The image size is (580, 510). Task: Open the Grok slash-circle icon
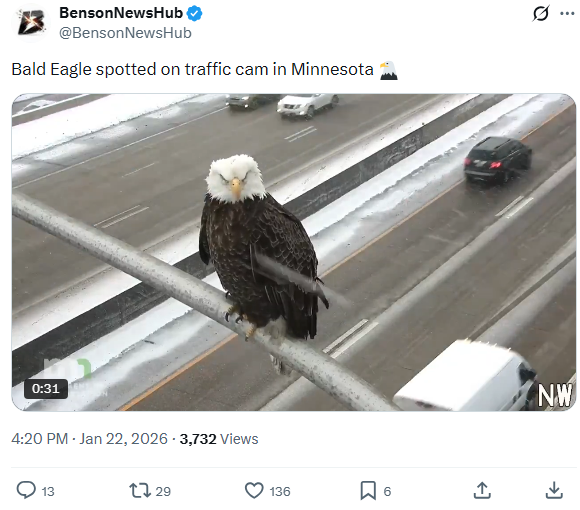coord(541,14)
